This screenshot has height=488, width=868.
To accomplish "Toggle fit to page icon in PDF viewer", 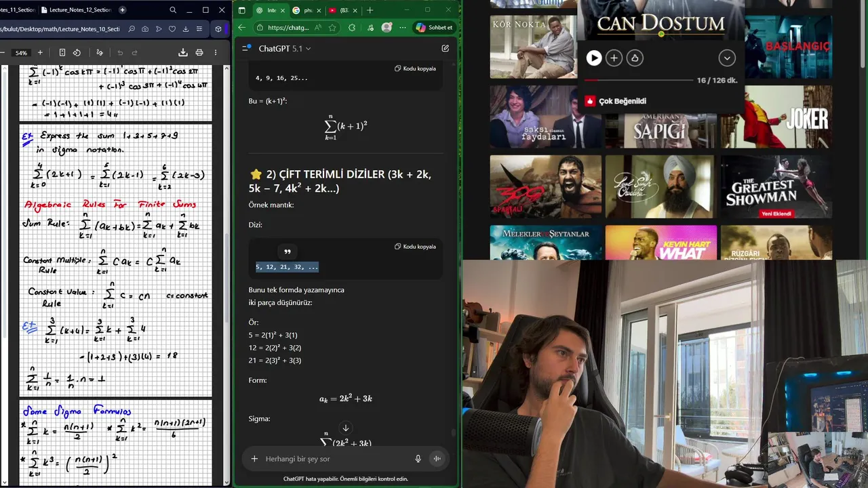I will coord(62,53).
